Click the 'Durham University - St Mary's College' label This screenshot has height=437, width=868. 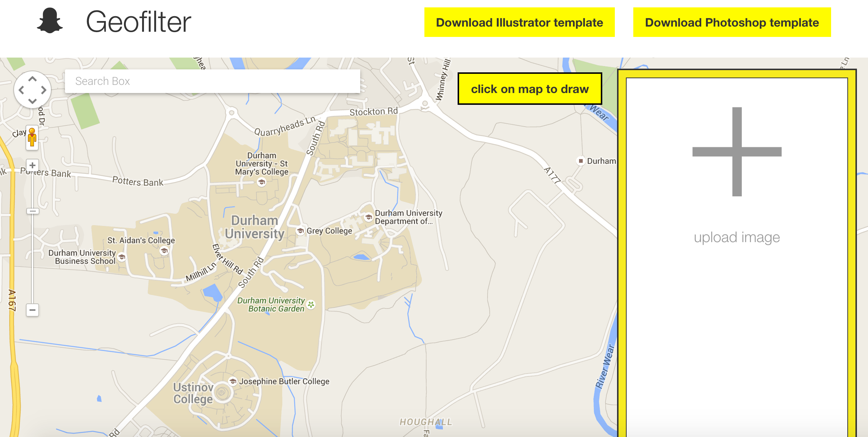(262, 164)
